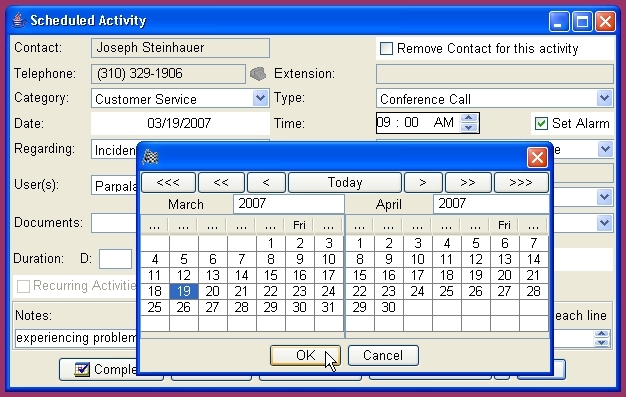Click the Complete button checkmark icon

click(82, 369)
